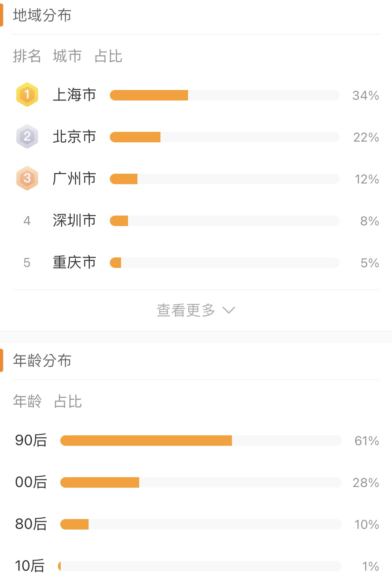
Task: Click the gold rank 1 badge
Action: (27, 95)
